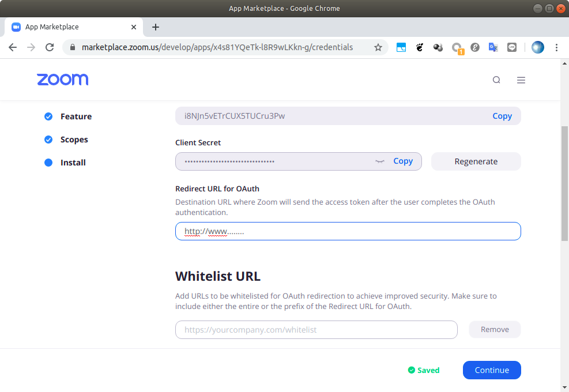Viewport: 569px width, 392px height.
Task: Open Chrome's three-dot menu
Action: click(x=556, y=47)
